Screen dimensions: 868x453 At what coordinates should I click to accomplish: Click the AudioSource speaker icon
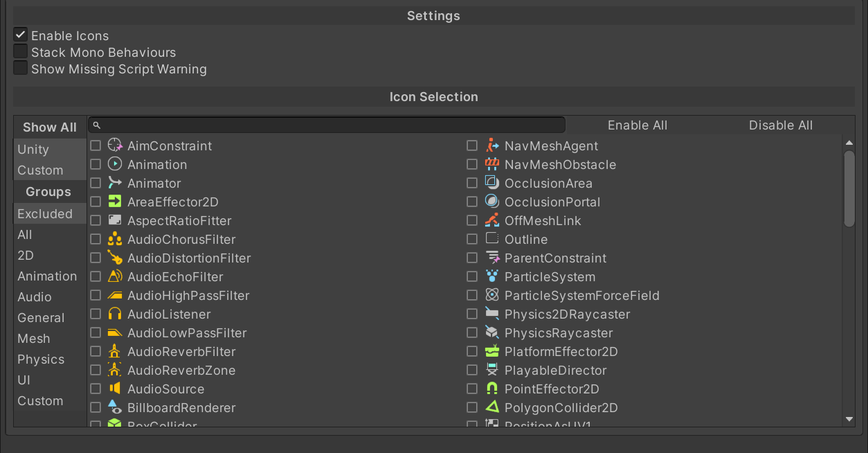[115, 389]
